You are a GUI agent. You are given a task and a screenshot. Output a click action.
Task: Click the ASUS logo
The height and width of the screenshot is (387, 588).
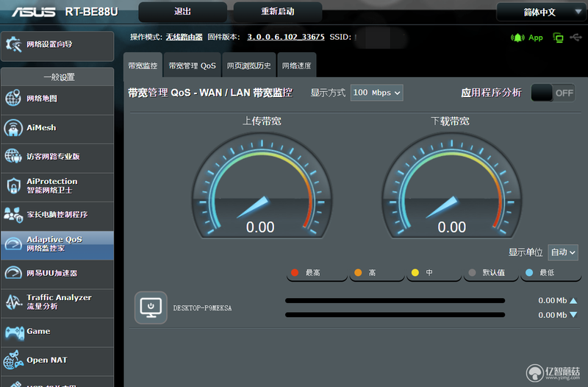click(x=34, y=12)
